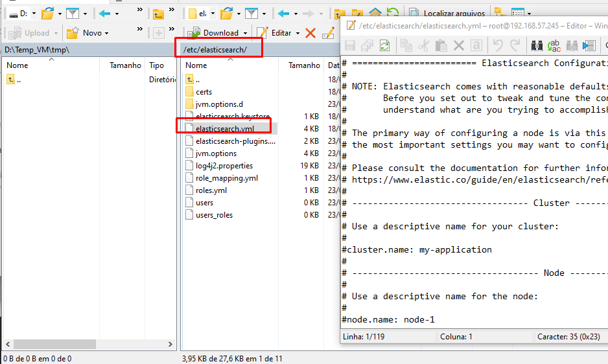Click the Redo arrow in the editor toolbar
The width and height of the screenshot is (608, 364).
point(515,45)
